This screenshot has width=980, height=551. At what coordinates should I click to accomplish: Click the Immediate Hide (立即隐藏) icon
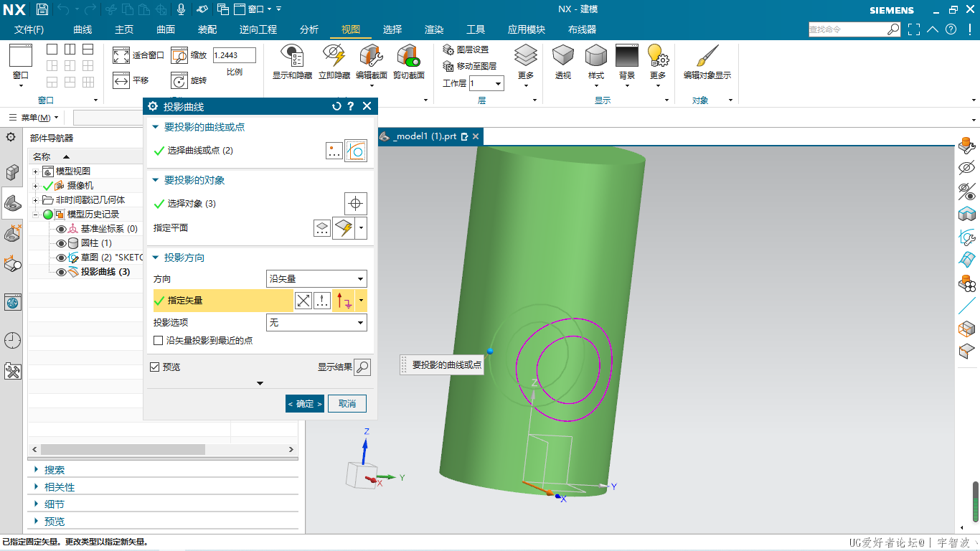[x=334, y=55]
